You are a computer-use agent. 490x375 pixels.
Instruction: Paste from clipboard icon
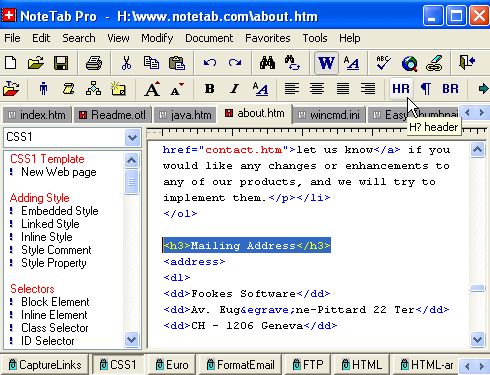177,63
